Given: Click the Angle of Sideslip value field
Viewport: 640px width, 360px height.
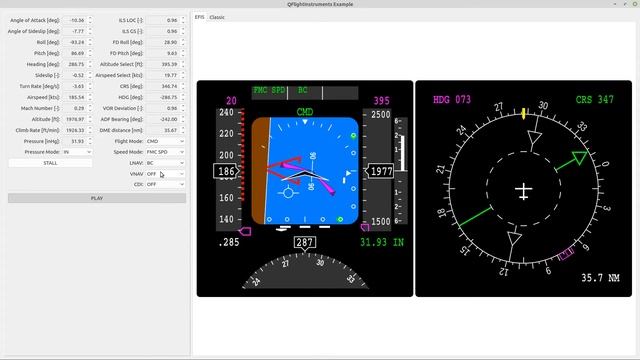Looking at the screenshot, I should coord(77,31).
